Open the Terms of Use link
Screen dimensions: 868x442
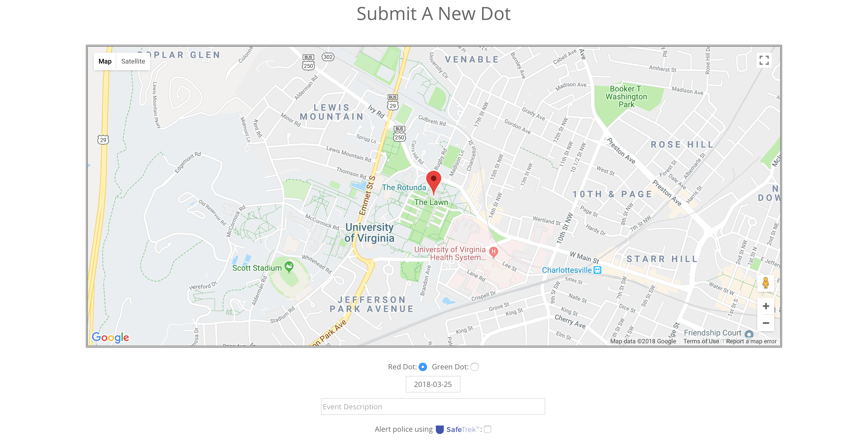pos(701,341)
